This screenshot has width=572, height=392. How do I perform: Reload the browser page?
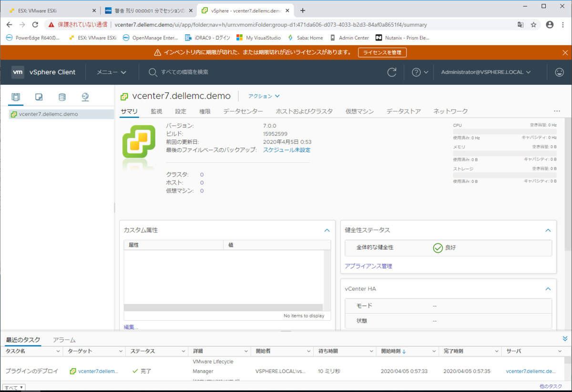click(x=35, y=25)
